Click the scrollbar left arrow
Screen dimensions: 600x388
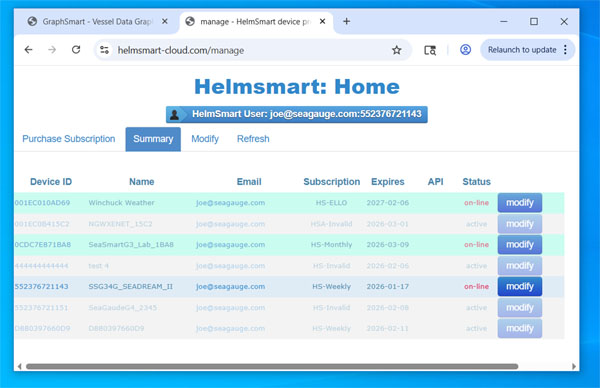coord(20,367)
